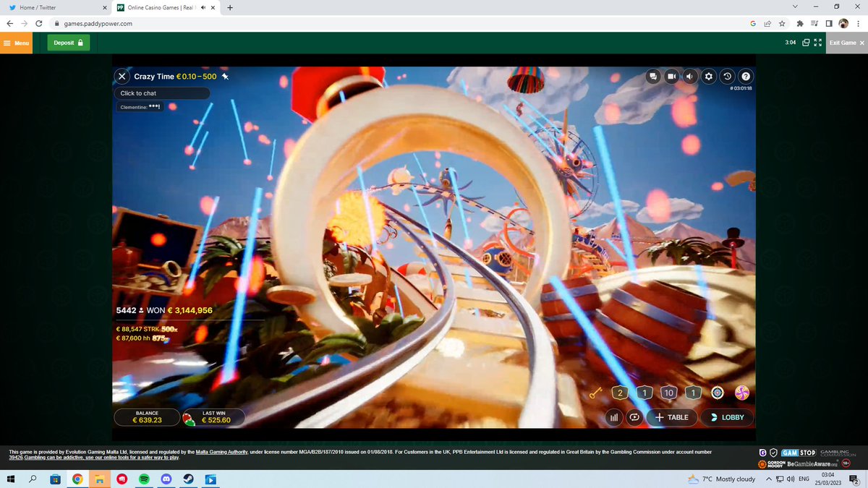Viewport: 868px width, 488px height.
Task: Open ENG language selector
Action: (x=803, y=479)
